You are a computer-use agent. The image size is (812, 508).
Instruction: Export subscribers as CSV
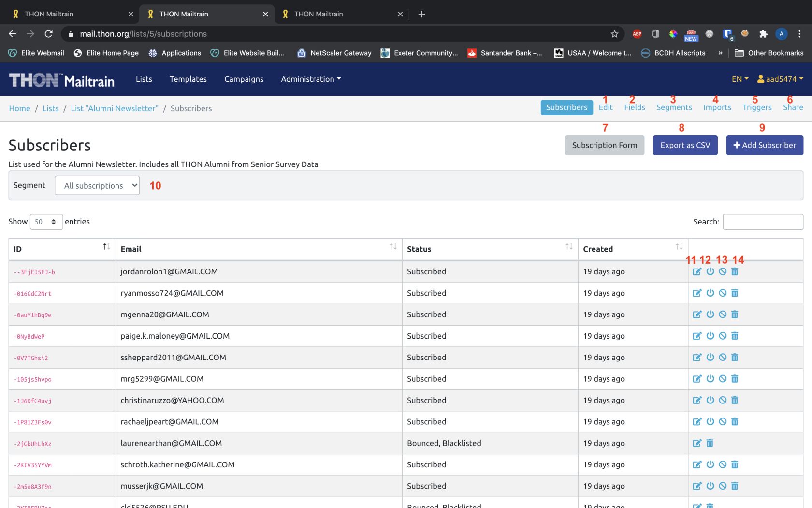pos(685,145)
